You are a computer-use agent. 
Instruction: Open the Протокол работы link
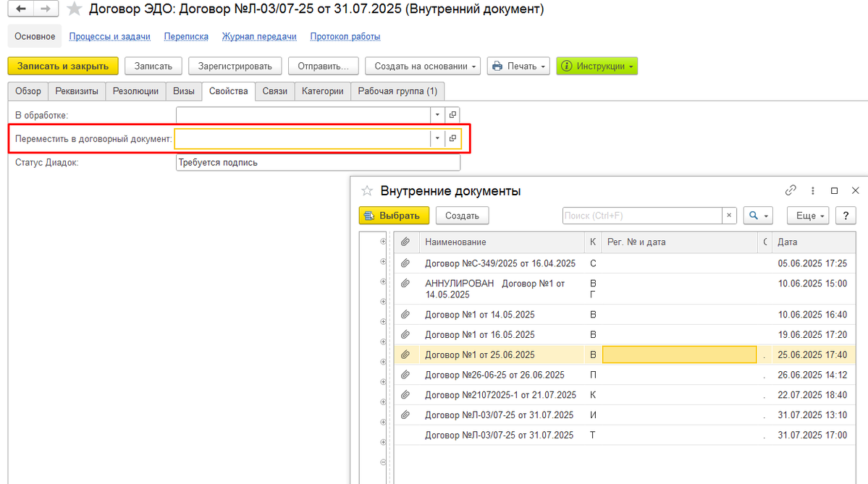(345, 36)
